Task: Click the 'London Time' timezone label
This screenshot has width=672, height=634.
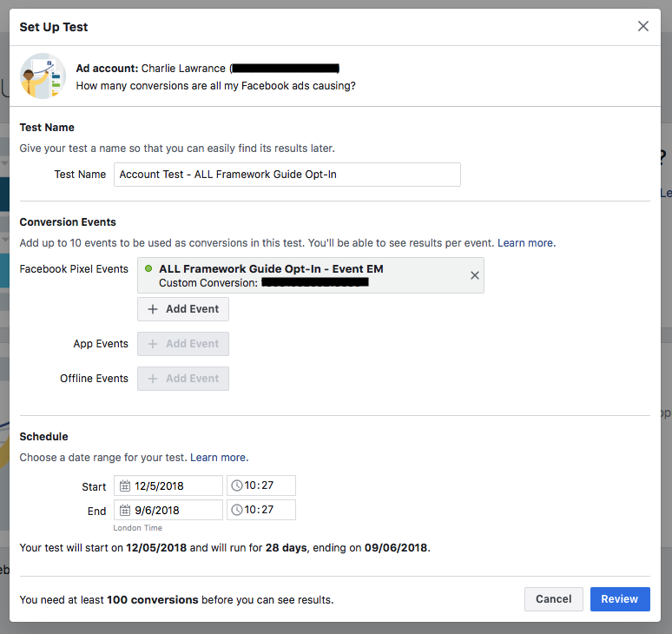Action: (x=137, y=528)
